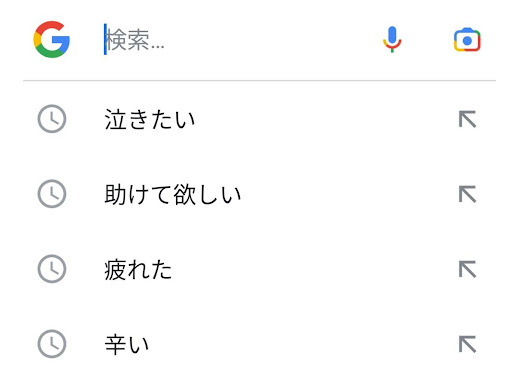Click empty space right of 泣きたい text
512x379 pixels.
point(325,119)
